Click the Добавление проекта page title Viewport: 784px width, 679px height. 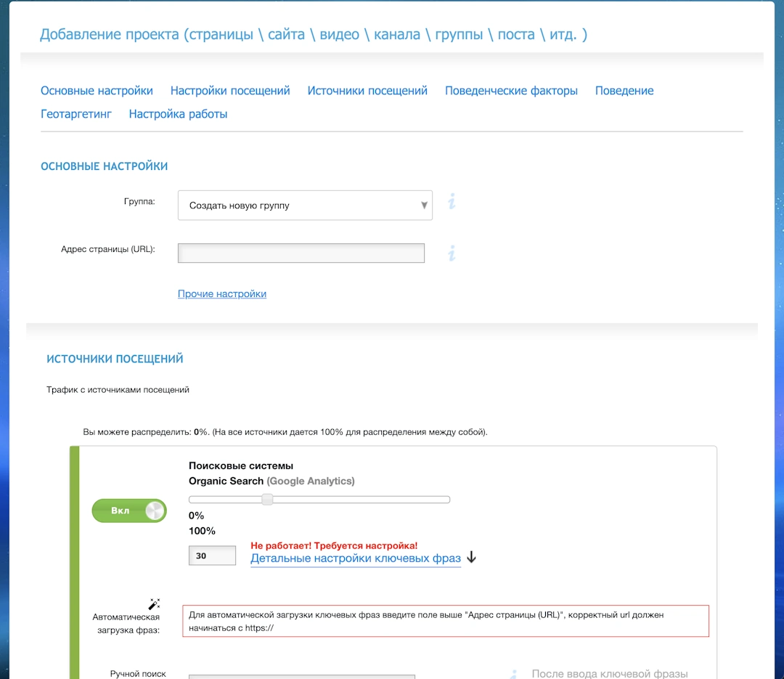(314, 34)
